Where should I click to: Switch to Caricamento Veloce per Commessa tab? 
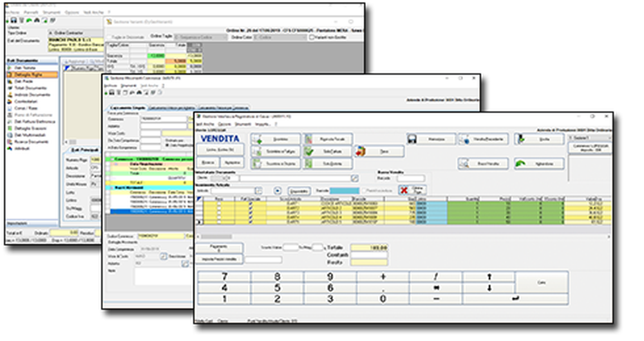pyautogui.click(x=223, y=107)
